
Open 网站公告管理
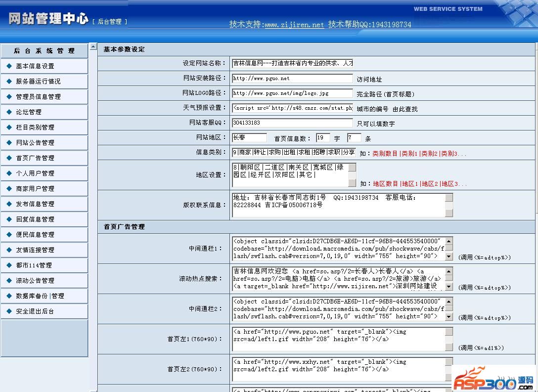pyautogui.click(x=35, y=143)
